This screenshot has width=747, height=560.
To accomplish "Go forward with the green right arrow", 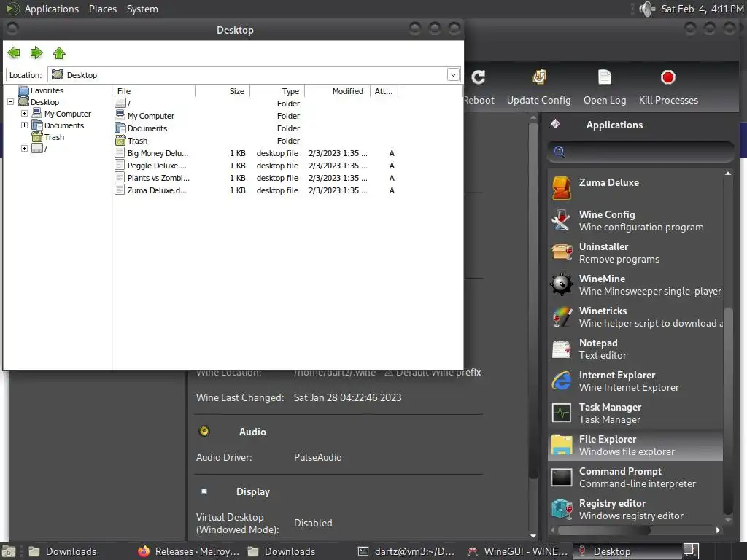I will click(36, 52).
